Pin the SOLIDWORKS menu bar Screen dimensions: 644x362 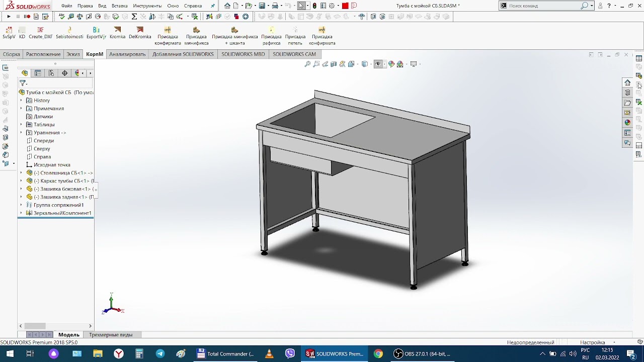[213, 6]
